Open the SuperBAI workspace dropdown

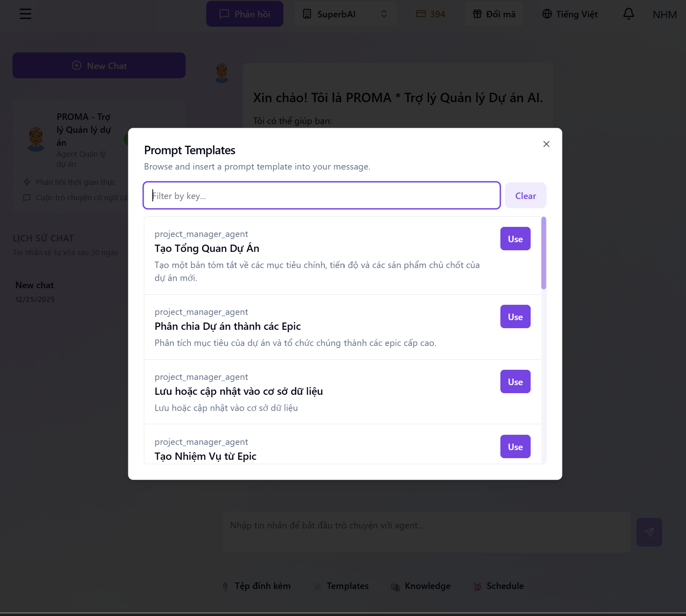345,14
